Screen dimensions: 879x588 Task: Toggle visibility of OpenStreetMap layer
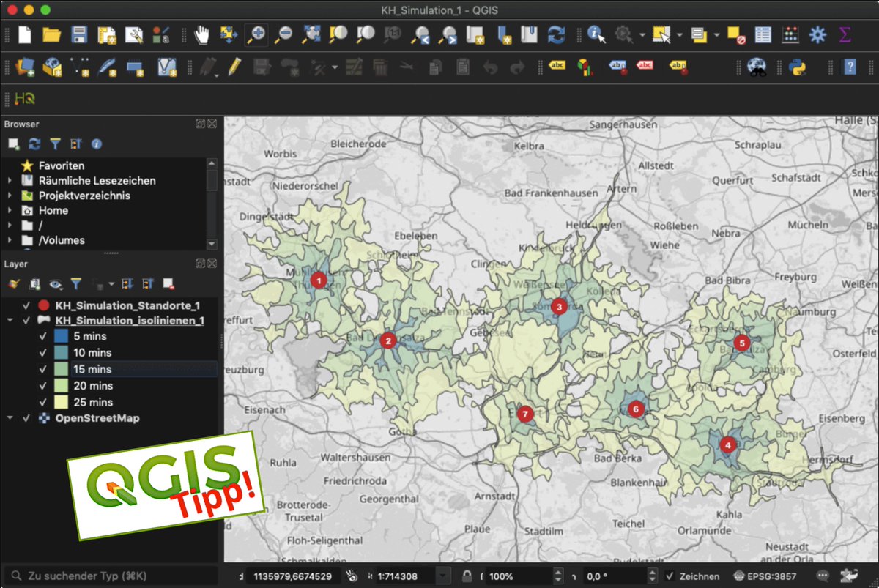click(27, 419)
